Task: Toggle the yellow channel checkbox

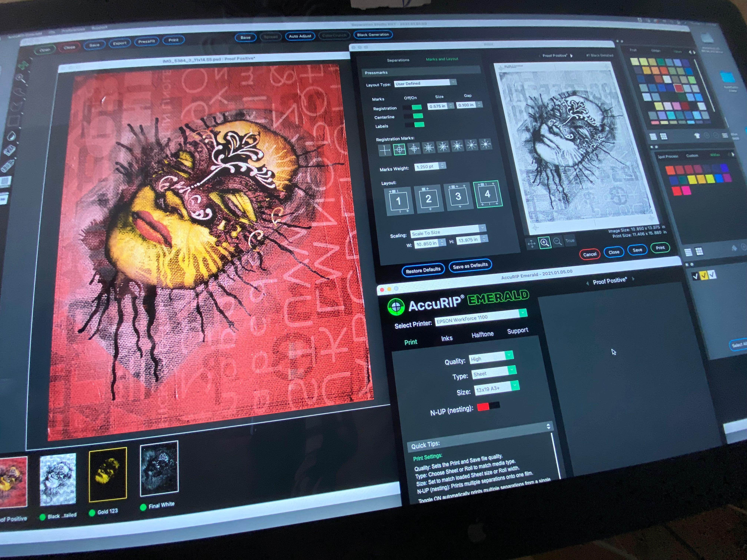Action: point(703,275)
